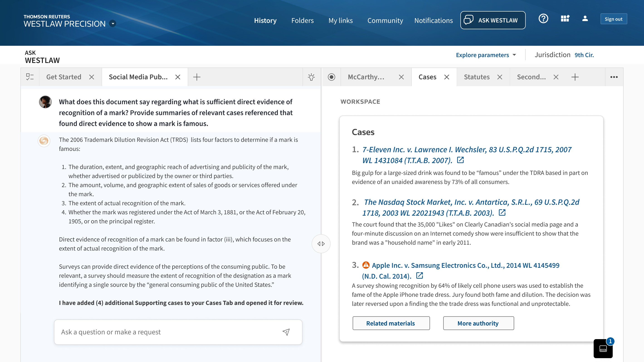Change the 9th Cir. jurisdiction selector
Viewport: 644px width, 362px height.
click(x=584, y=55)
